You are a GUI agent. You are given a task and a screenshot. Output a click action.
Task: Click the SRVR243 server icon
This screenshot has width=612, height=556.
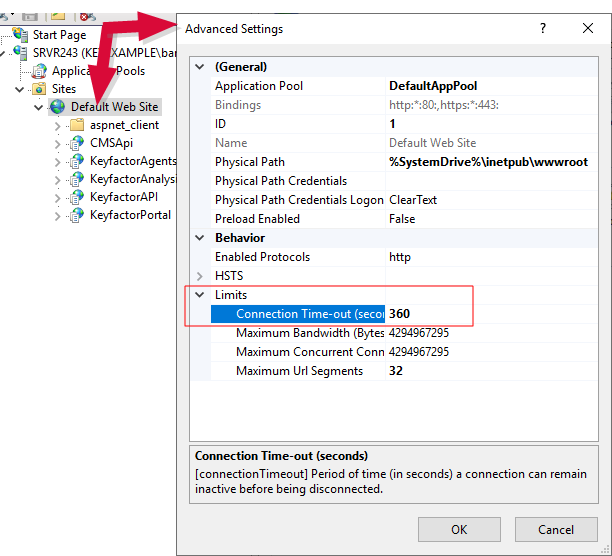[20, 53]
